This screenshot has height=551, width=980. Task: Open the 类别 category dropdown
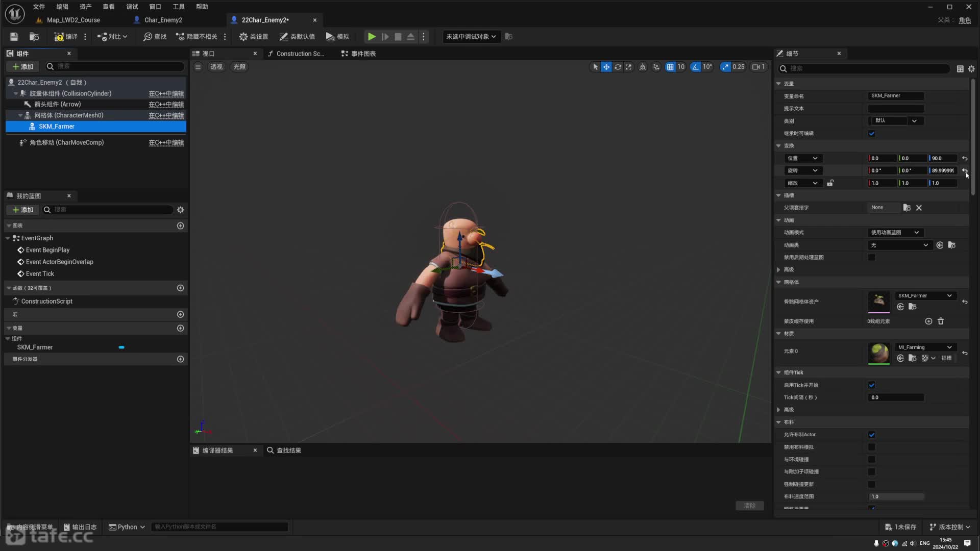point(896,121)
